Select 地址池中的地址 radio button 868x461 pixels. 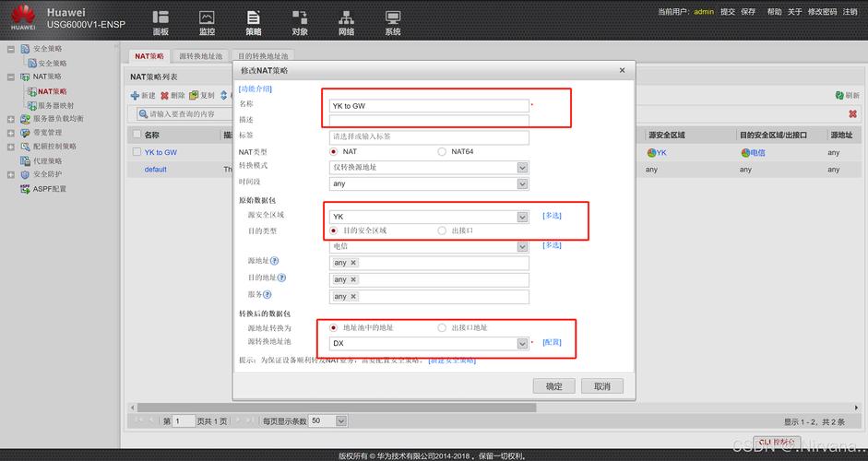[333, 327]
